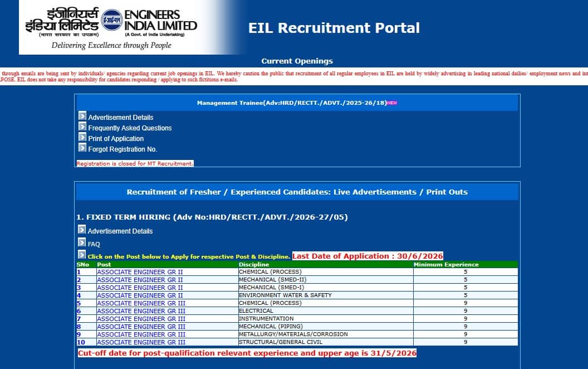Apply for Associate Engineer GR II Mechanical (SMED-II)
This screenshot has height=369, width=588.
pos(140,280)
